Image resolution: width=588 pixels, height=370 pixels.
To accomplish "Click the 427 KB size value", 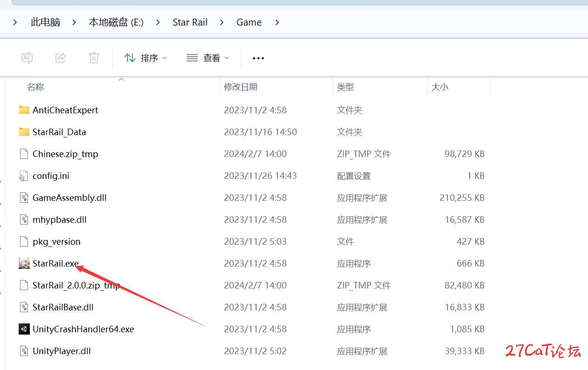I will [471, 241].
